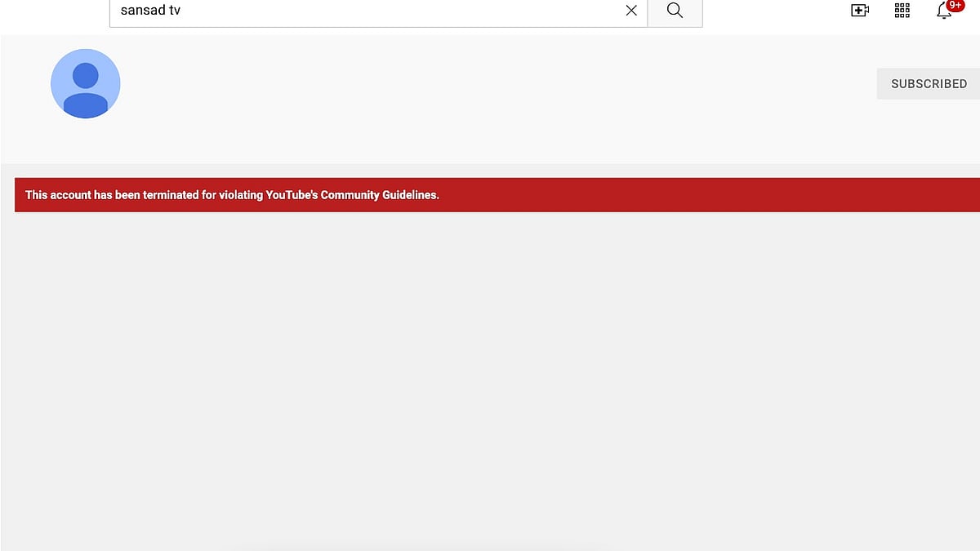The width and height of the screenshot is (980, 551).
Task: Click the SUBSCRIBED button
Action: point(929,83)
